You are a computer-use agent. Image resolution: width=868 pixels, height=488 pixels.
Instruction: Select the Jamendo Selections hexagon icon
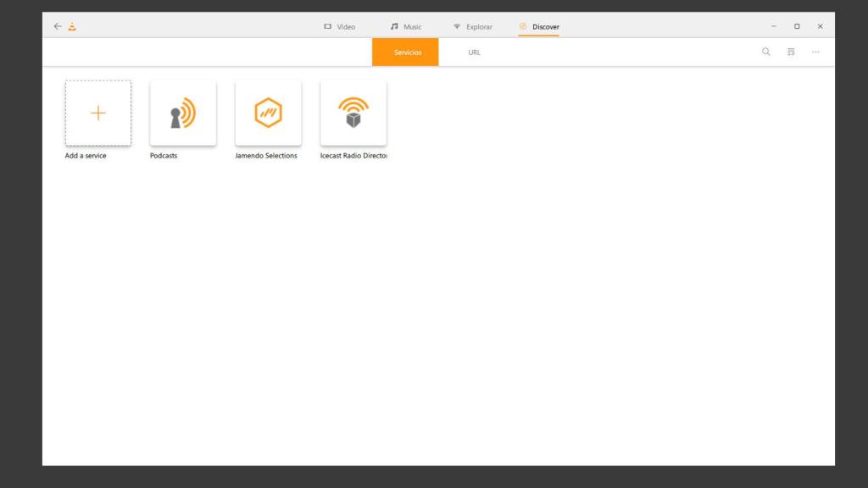[268, 112]
